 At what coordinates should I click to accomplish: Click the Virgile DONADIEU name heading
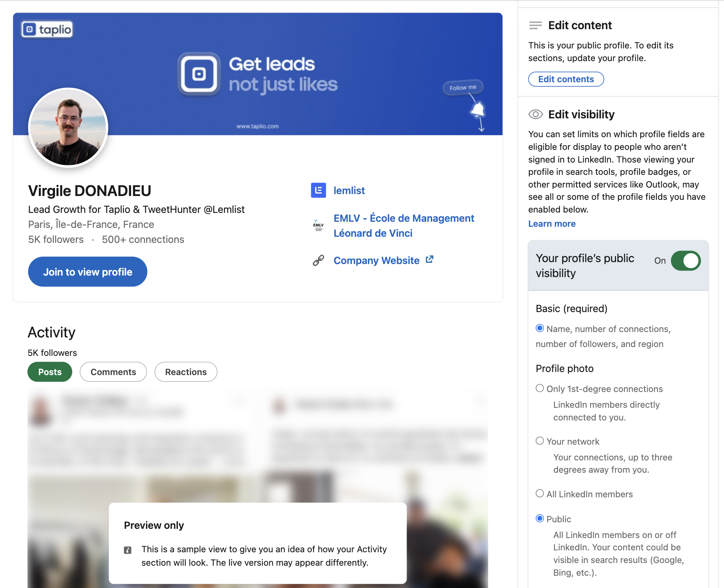tap(90, 191)
